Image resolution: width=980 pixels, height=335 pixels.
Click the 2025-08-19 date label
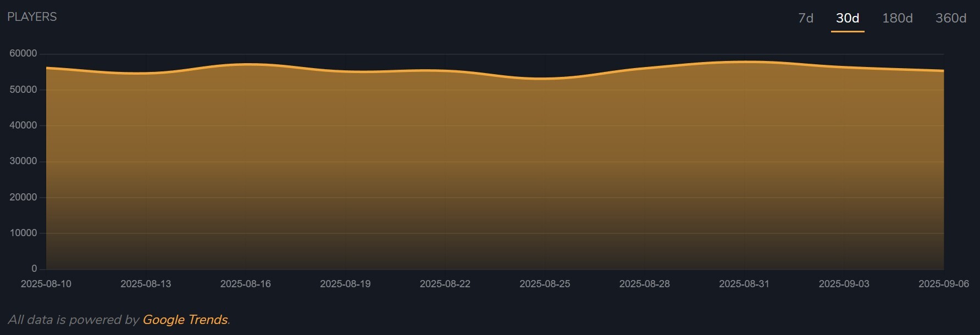(x=345, y=284)
